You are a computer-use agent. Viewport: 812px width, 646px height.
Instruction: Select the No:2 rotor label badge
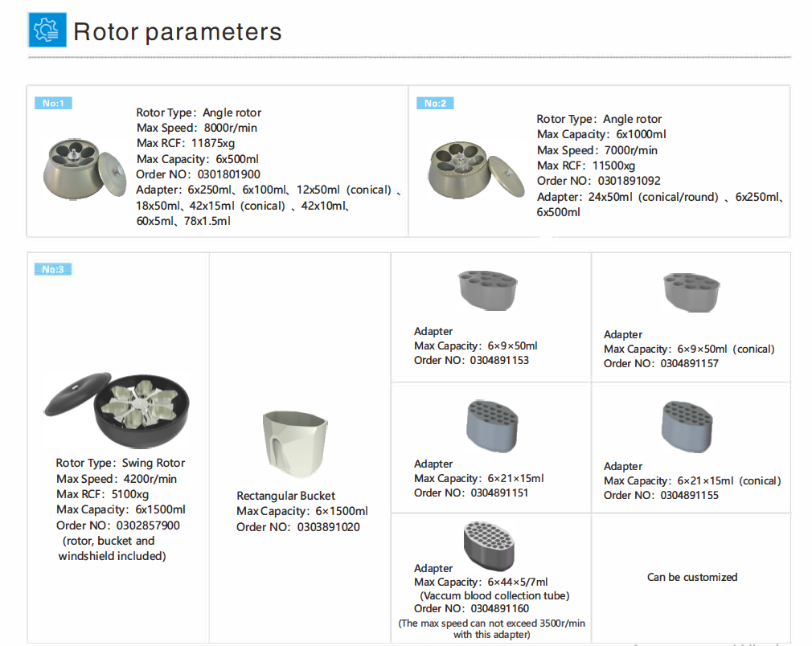(435, 103)
